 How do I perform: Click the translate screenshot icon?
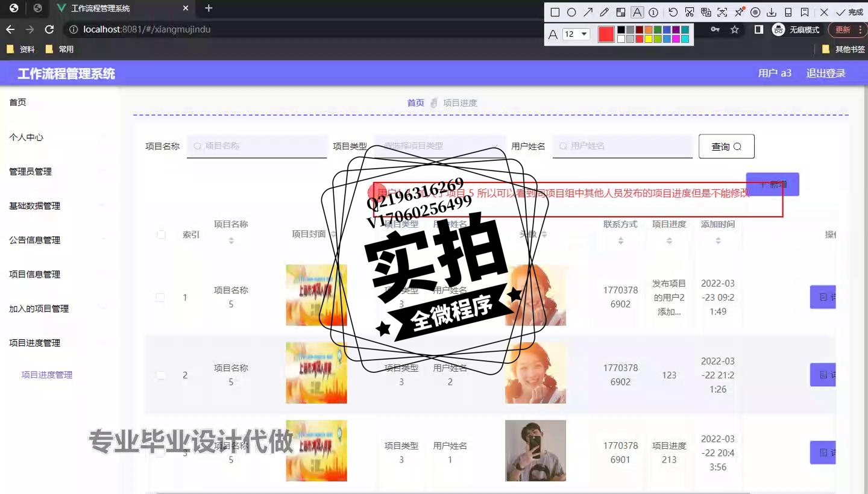[x=706, y=12]
